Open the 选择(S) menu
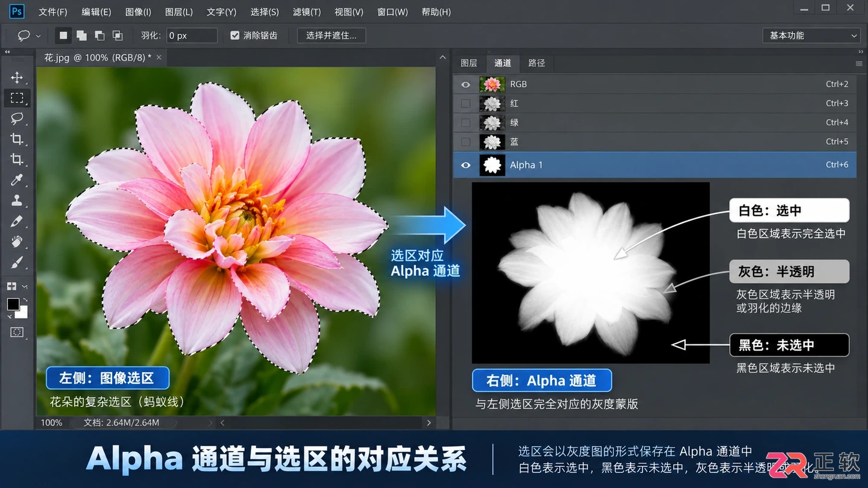This screenshot has height=488, width=868. coord(265,12)
